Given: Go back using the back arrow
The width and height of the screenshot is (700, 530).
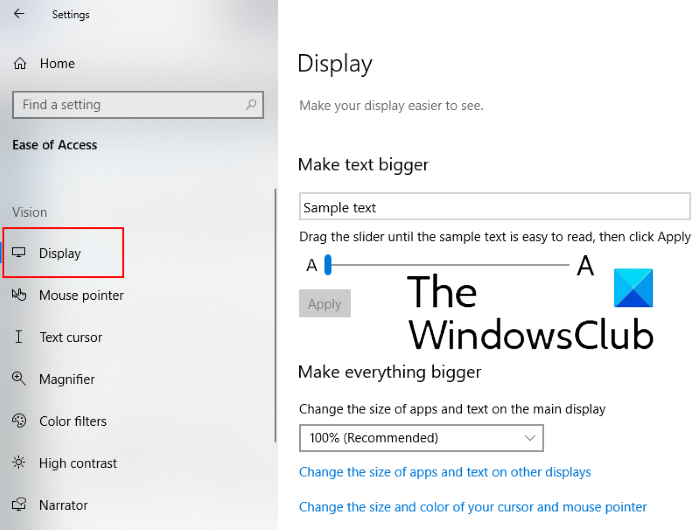Looking at the screenshot, I should click(x=19, y=14).
